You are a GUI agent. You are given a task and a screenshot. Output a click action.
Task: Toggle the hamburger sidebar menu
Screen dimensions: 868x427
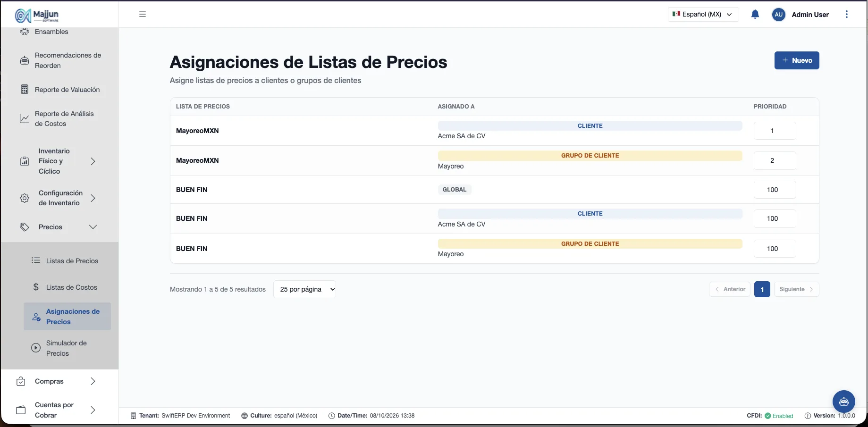143,14
